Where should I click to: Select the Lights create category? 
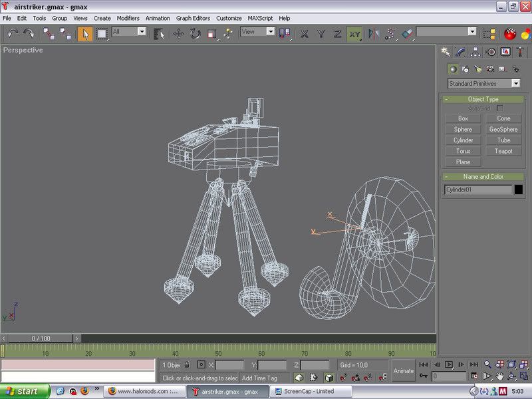[x=477, y=69]
